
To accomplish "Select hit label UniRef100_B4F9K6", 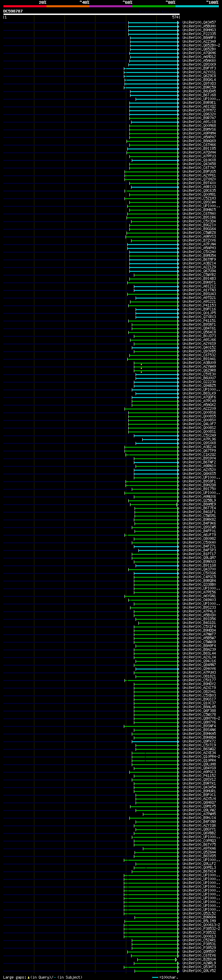I will tap(199, 524).
